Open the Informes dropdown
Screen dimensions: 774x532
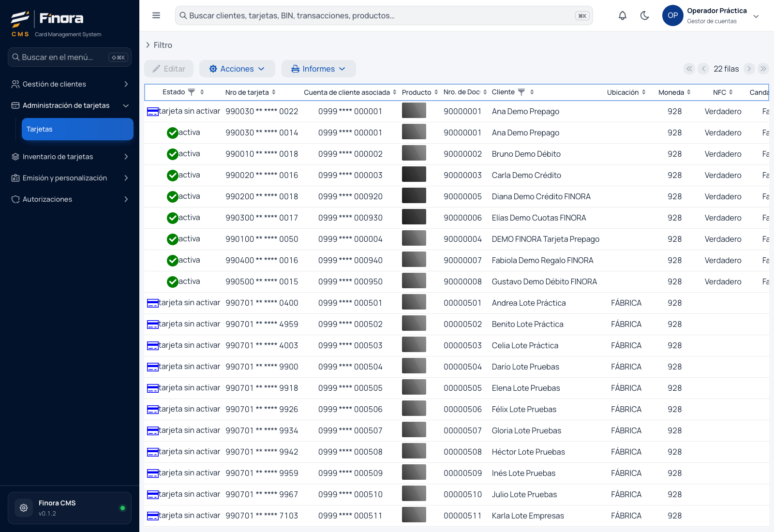[319, 69]
